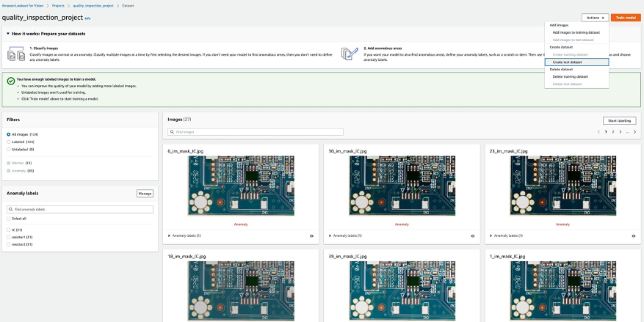Check the resistor1 anomaly label checkbox

(x=9, y=238)
